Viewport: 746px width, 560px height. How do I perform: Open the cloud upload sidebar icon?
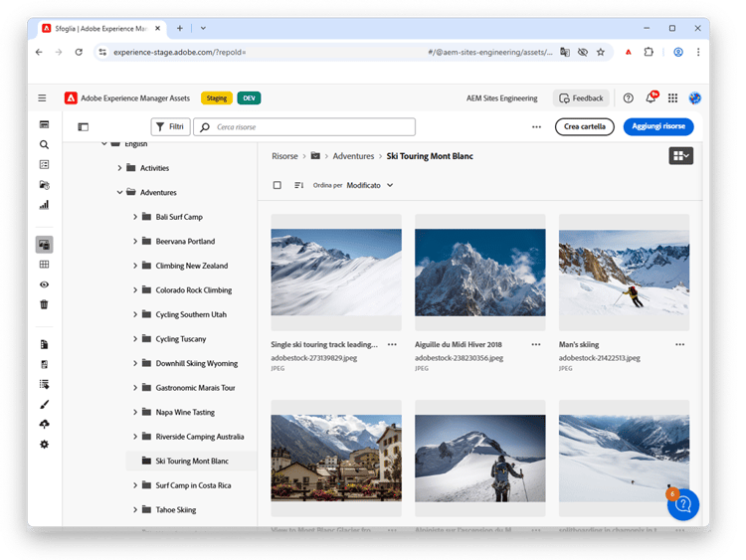point(44,425)
